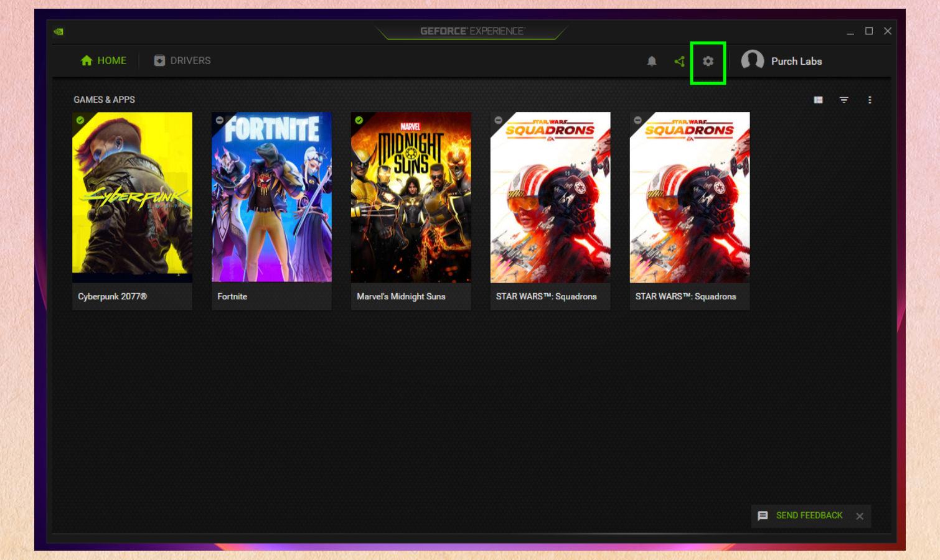Open the notifications bell
The width and height of the screenshot is (940, 560).
(652, 61)
